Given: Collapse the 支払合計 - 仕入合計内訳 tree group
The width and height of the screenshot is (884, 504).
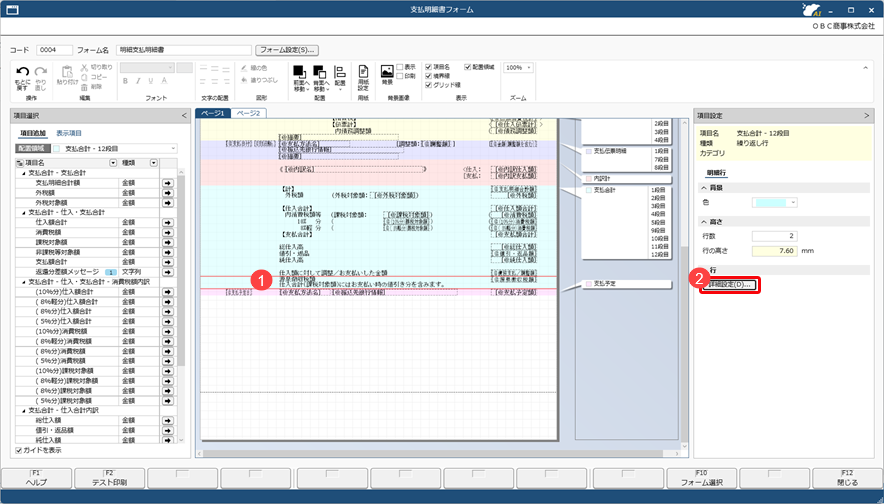Looking at the screenshot, I should tap(24, 410).
